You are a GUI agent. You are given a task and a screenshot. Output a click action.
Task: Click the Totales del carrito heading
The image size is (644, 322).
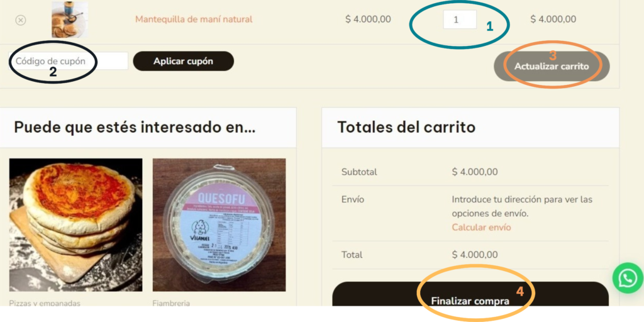[406, 127]
